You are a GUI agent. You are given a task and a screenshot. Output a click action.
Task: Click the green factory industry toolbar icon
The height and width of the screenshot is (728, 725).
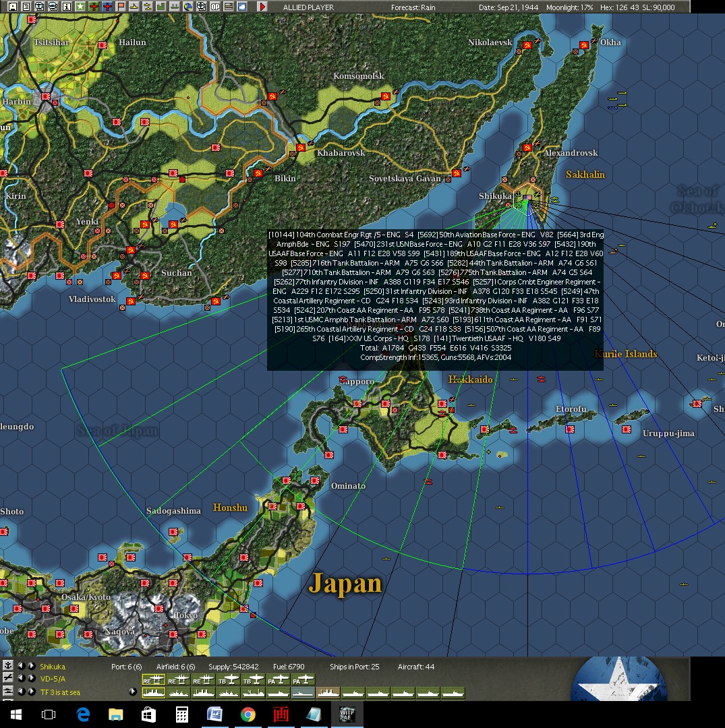point(161,7)
